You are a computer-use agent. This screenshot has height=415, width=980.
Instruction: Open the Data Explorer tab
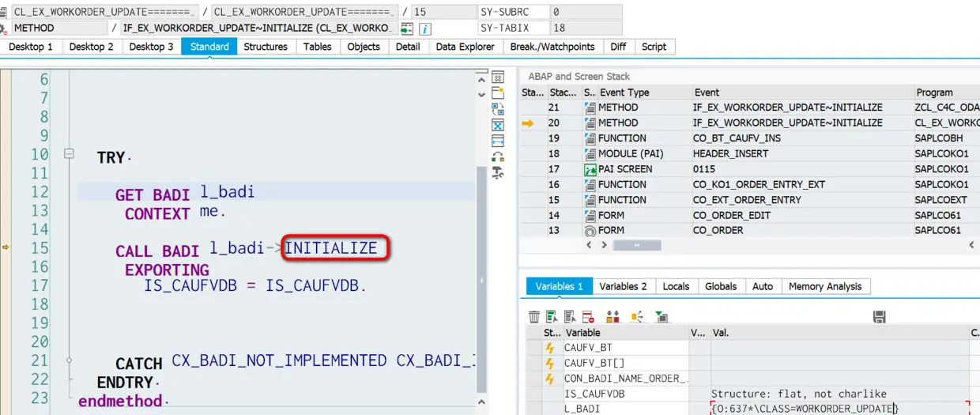click(465, 47)
